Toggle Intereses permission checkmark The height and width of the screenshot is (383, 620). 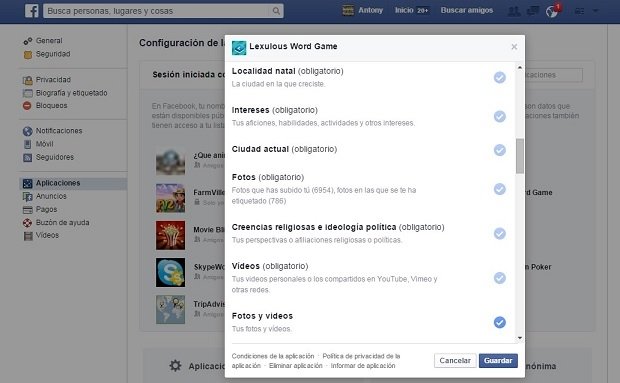[500, 116]
